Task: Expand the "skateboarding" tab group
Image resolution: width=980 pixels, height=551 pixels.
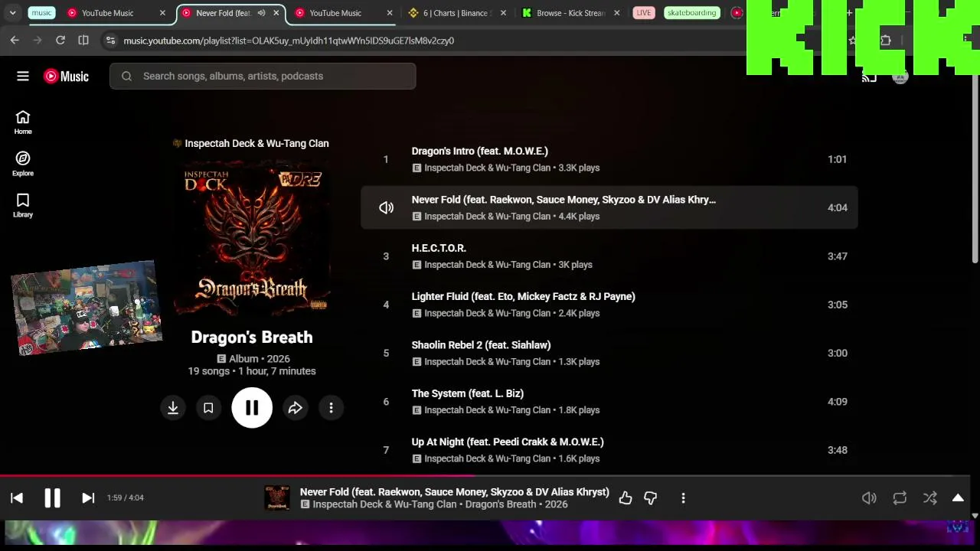Action: point(691,13)
